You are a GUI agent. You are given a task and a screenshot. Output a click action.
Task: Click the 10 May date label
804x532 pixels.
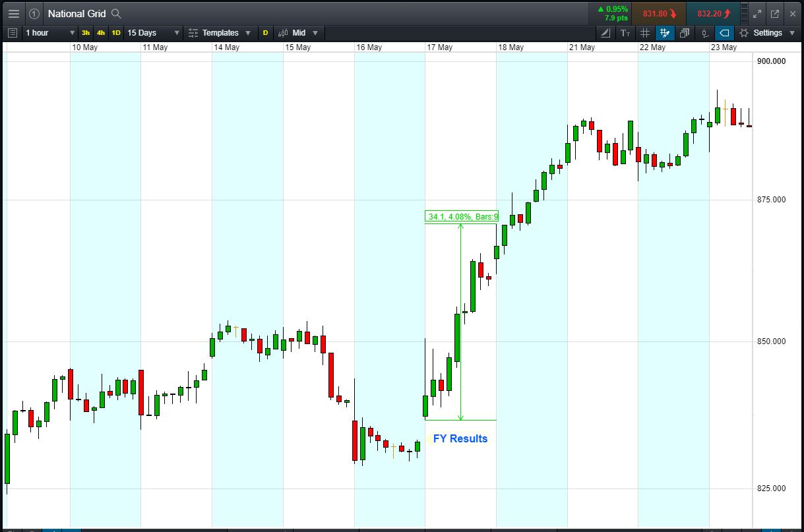pos(85,47)
